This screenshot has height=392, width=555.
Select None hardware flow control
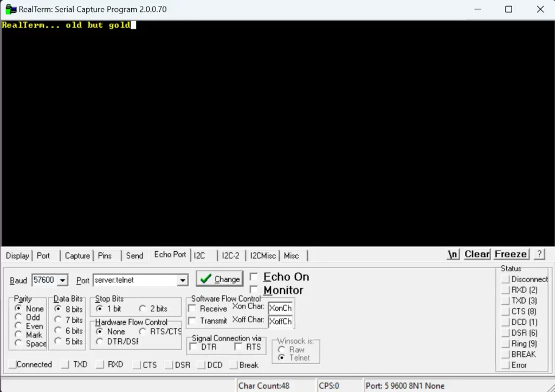point(100,331)
